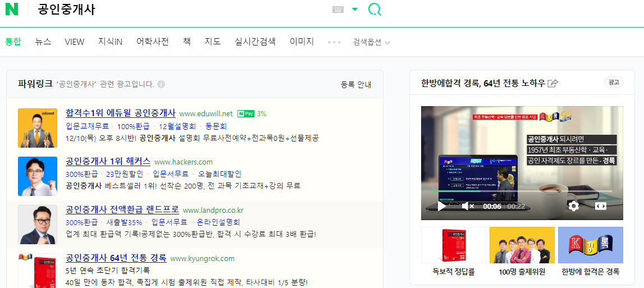This screenshot has height=288, width=644.
Task: Click the green search magnifier icon
Action: (374, 9)
